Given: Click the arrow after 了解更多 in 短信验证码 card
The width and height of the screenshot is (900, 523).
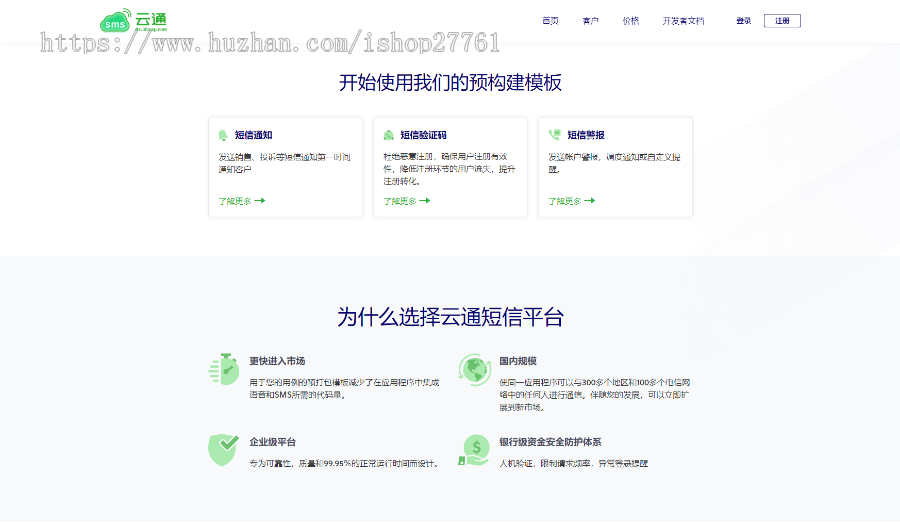Looking at the screenshot, I should pyautogui.click(x=425, y=201).
